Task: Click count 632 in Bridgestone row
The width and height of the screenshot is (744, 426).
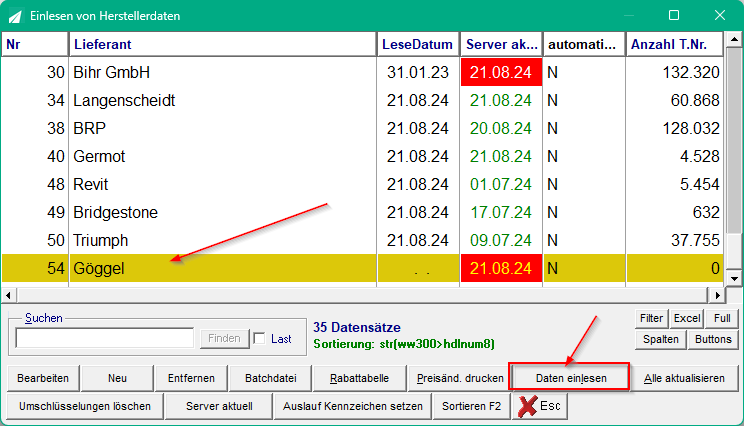Action: [675, 212]
